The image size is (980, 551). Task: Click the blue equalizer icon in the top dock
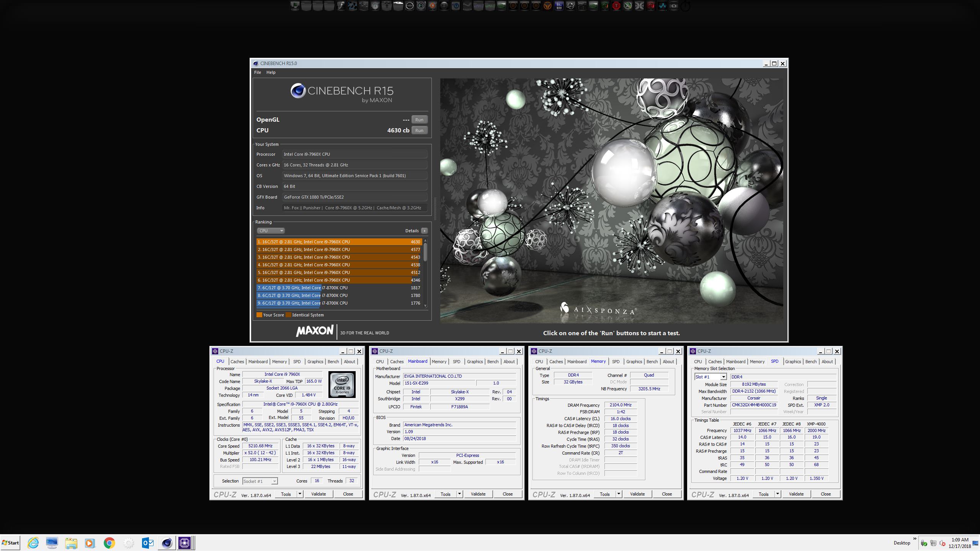point(559,6)
